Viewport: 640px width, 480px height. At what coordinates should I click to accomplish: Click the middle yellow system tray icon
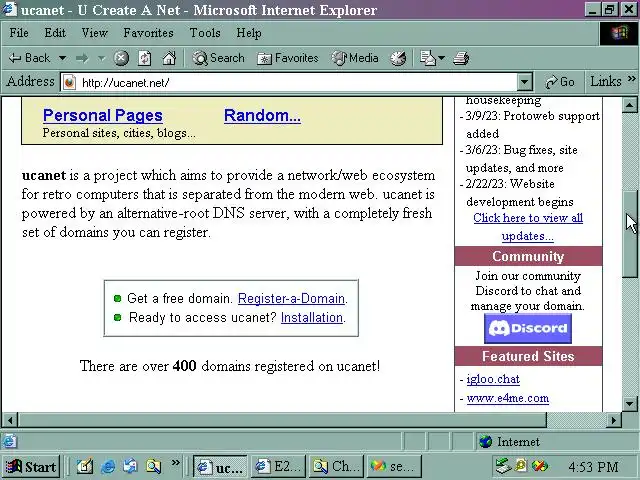pos(521,466)
